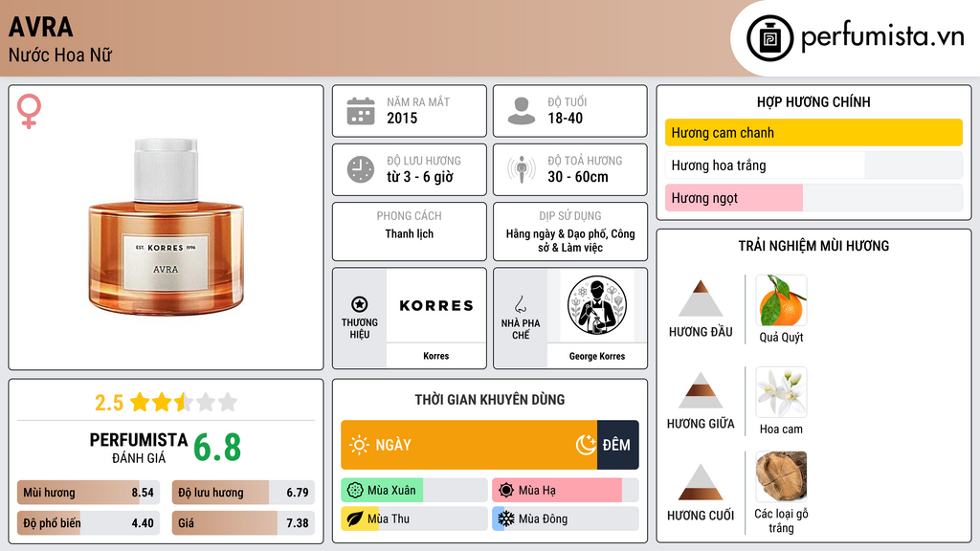The width and height of the screenshot is (980, 551).
Task: Select the George Korres perfumer portrait
Action: coord(597,305)
